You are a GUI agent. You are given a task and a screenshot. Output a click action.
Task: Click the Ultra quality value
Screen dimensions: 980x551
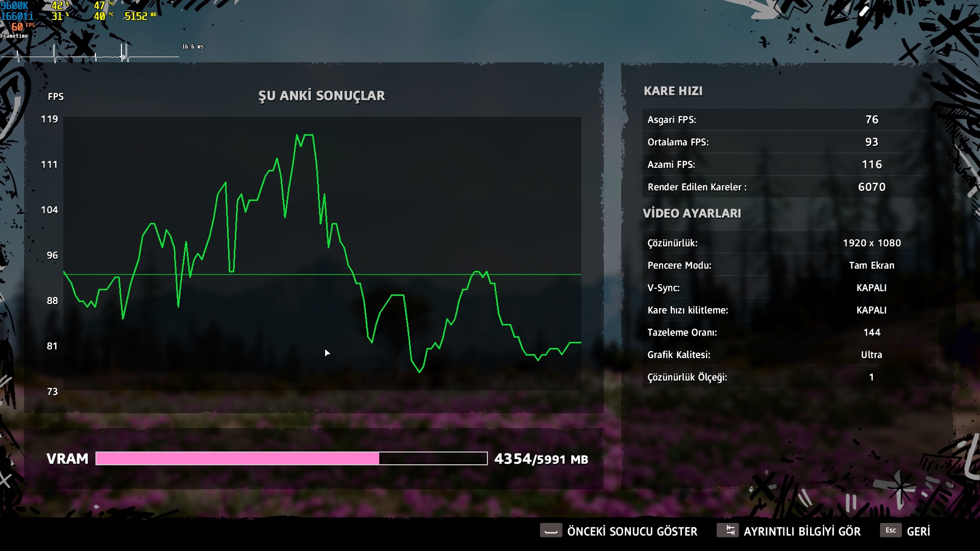tap(872, 355)
